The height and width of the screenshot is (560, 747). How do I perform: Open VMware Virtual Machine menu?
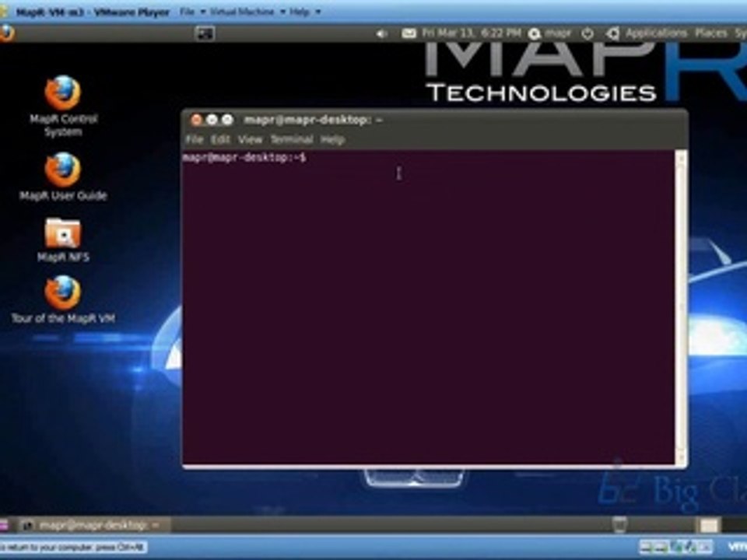[247, 12]
